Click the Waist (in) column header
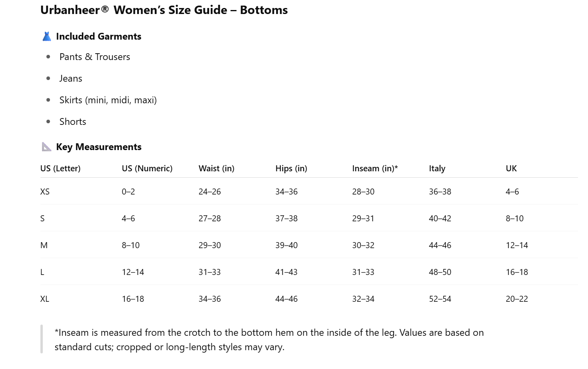 216,168
